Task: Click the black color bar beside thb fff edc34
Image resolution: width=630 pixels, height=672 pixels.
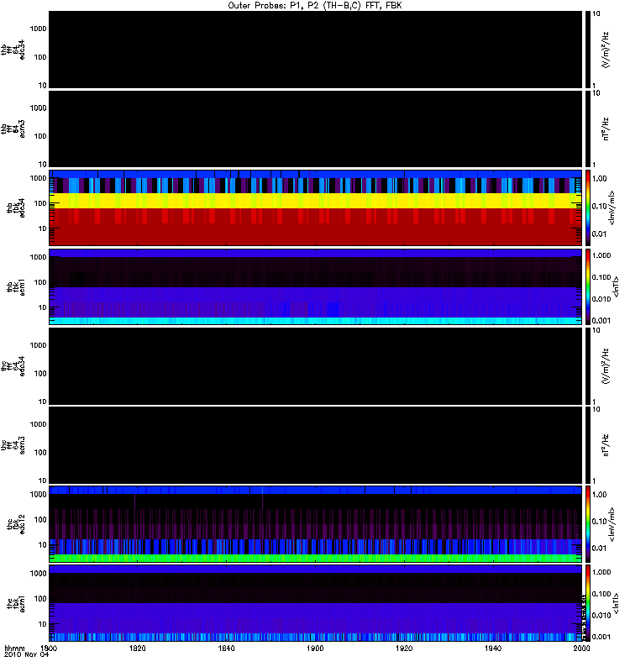Action: tap(588, 50)
